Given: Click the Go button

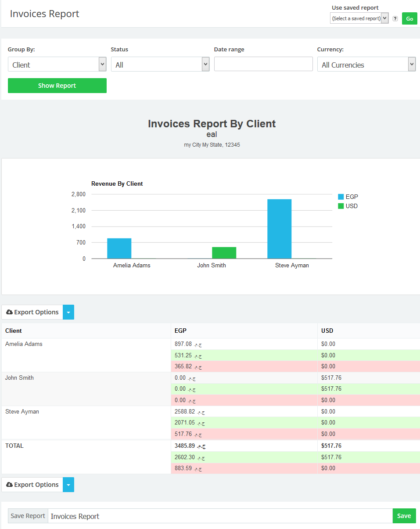Looking at the screenshot, I should (409, 18).
